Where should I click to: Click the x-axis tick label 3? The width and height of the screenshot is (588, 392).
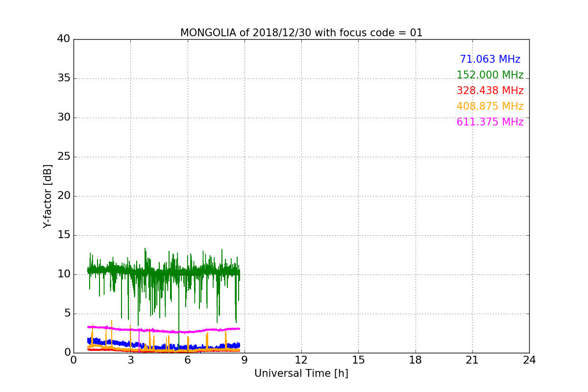[131, 360]
